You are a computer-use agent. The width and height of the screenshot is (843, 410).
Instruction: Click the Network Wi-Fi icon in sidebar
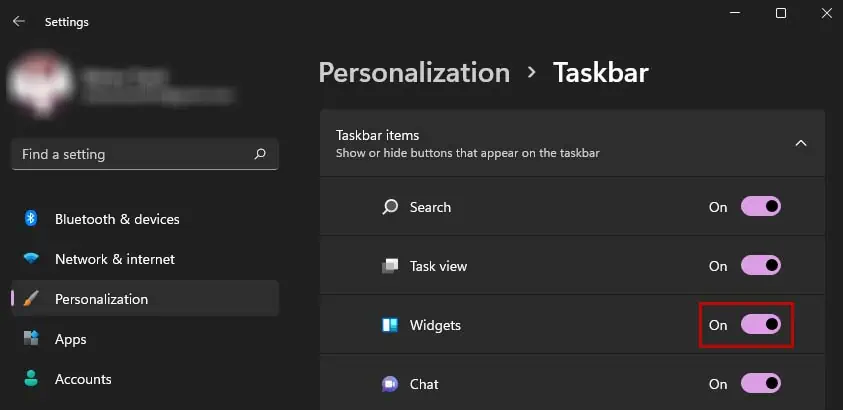pos(31,258)
